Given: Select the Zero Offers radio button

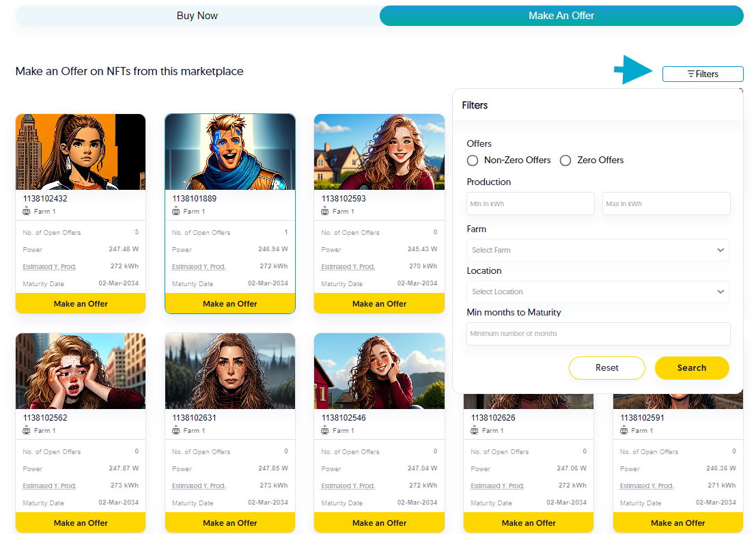Looking at the screenshot, I should (565, 160).
